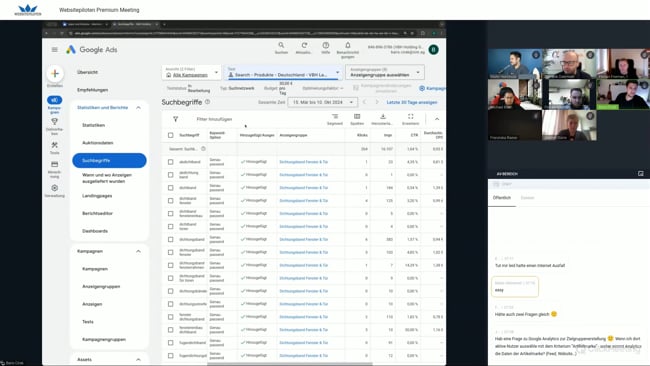
Task: Open Dashboards in the sidebar
Action: click(x=95, y=231)
